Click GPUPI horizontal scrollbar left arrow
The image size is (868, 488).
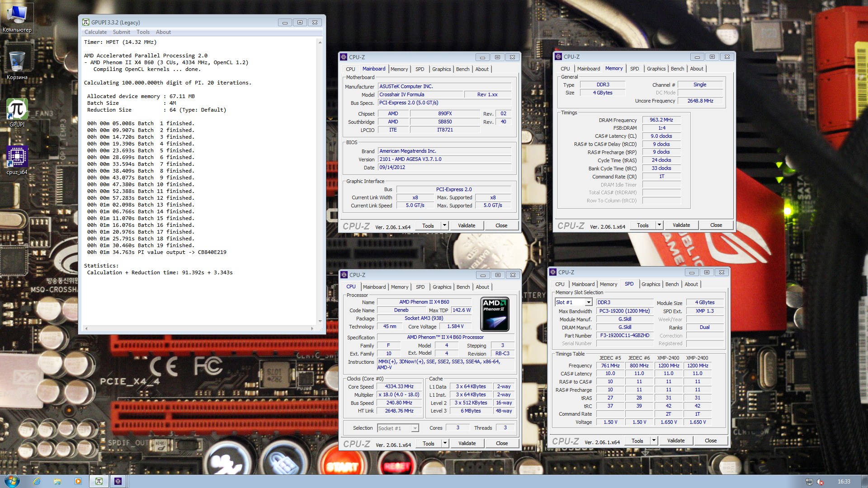pyautogui.click(x=86, y=328)
